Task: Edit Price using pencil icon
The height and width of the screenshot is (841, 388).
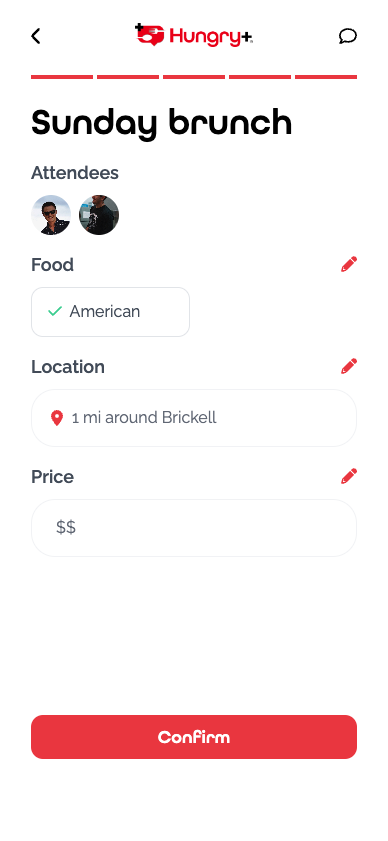Action: point(349,476)
